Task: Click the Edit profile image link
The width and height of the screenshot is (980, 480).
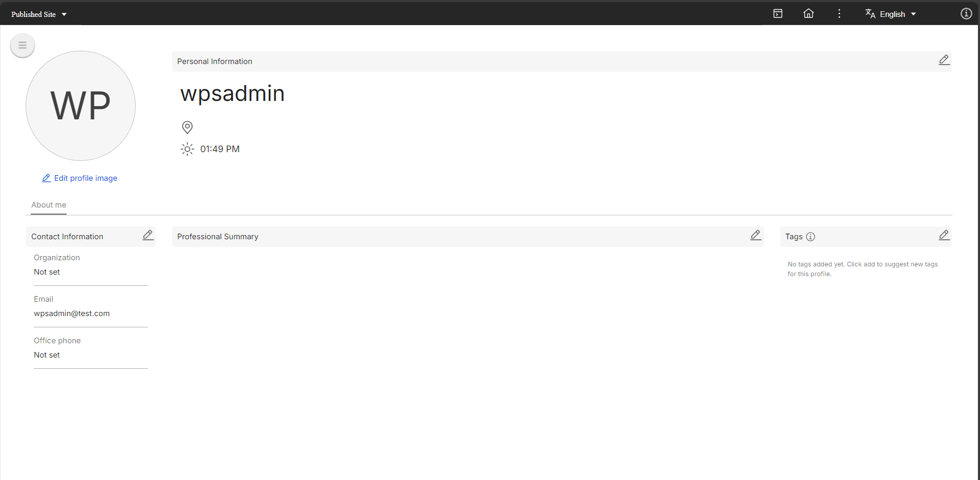Action: click(x=79, y=178)
